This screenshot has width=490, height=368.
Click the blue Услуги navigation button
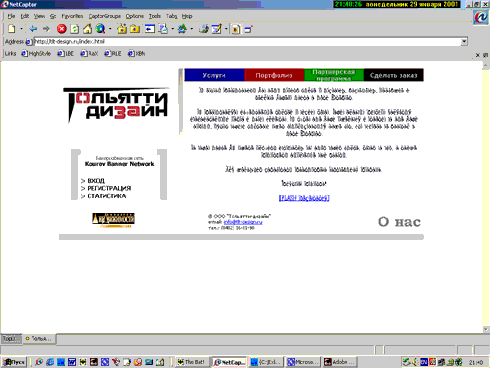coord(214,75)
